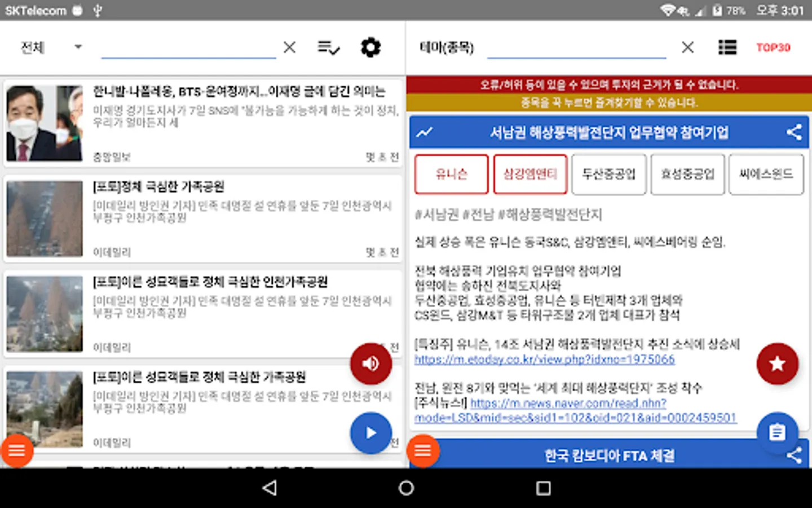Tap the red star favorites button
The height and width of the screenshot is (508, 812).
(777, 364)
